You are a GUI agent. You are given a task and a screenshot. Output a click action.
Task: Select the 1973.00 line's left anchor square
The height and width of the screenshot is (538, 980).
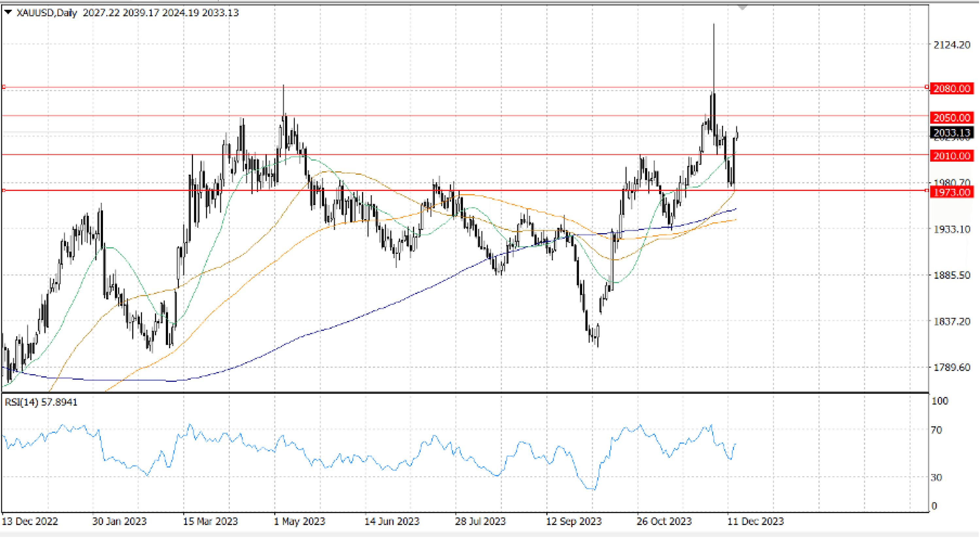point(4,190)
